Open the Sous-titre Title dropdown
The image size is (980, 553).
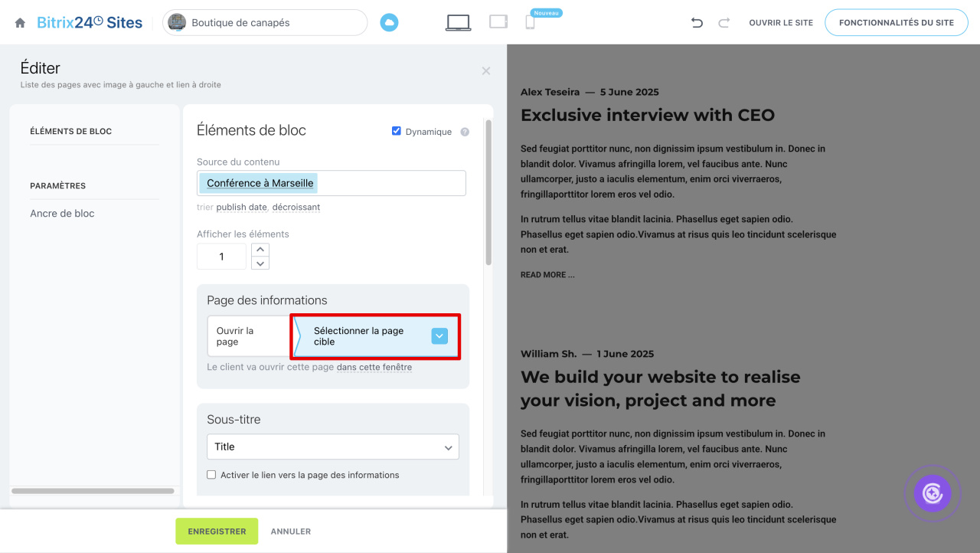click(333, 447)
